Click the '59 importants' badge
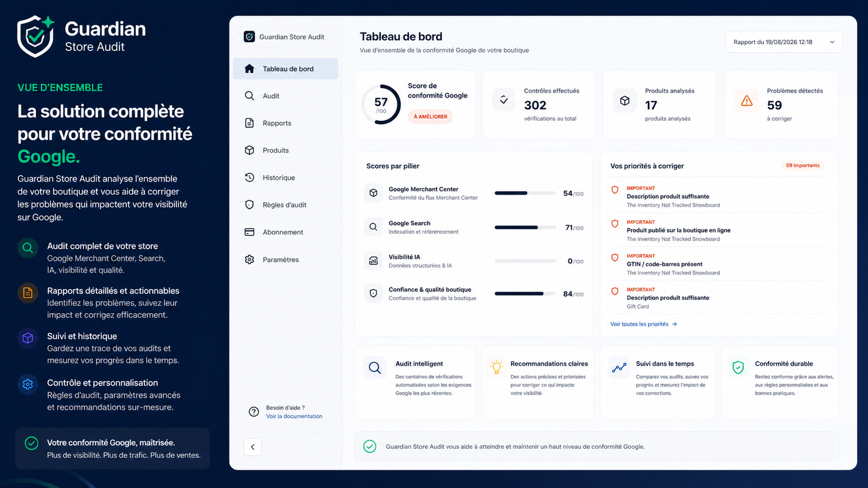868x488 pixels. tap(803, 165)
